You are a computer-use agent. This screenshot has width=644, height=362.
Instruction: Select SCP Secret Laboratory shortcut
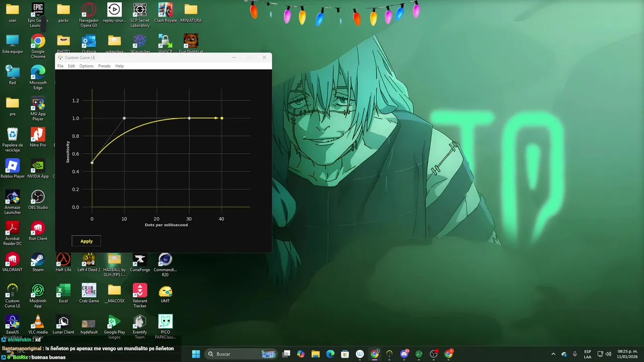click(140, 15)
